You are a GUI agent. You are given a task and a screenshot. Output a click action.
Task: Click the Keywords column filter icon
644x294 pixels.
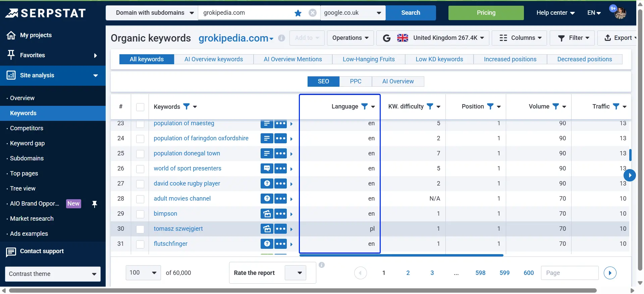[x=186, y=106]
